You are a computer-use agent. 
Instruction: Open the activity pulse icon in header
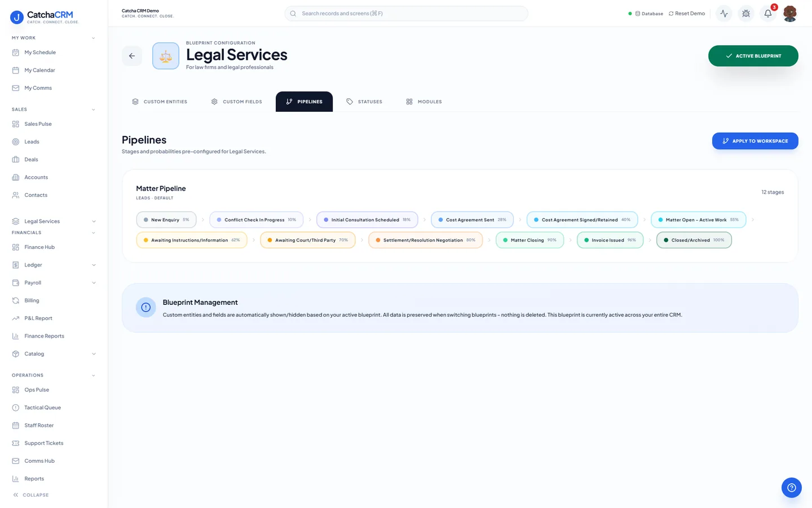(x=724, y=14)
